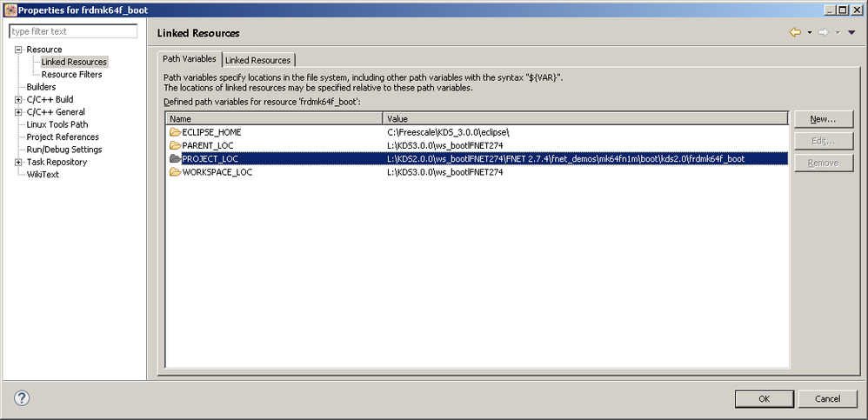Click the PARENT_LOC value path

point(445,145)
